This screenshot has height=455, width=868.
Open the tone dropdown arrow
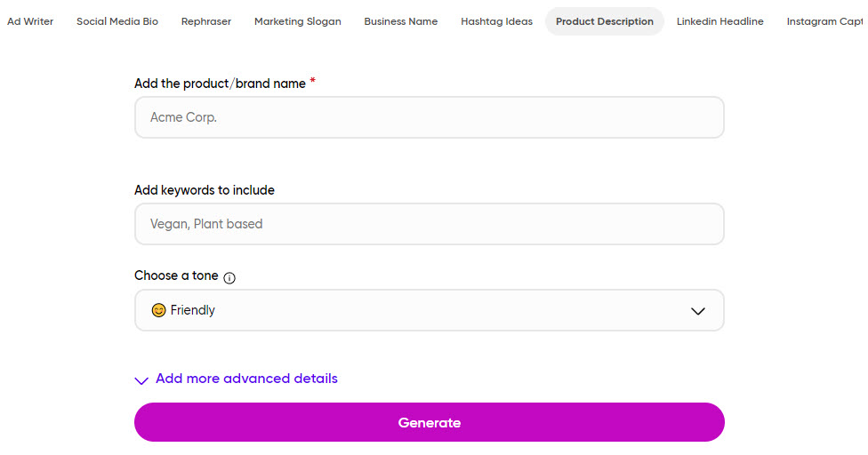click(697, 311)
